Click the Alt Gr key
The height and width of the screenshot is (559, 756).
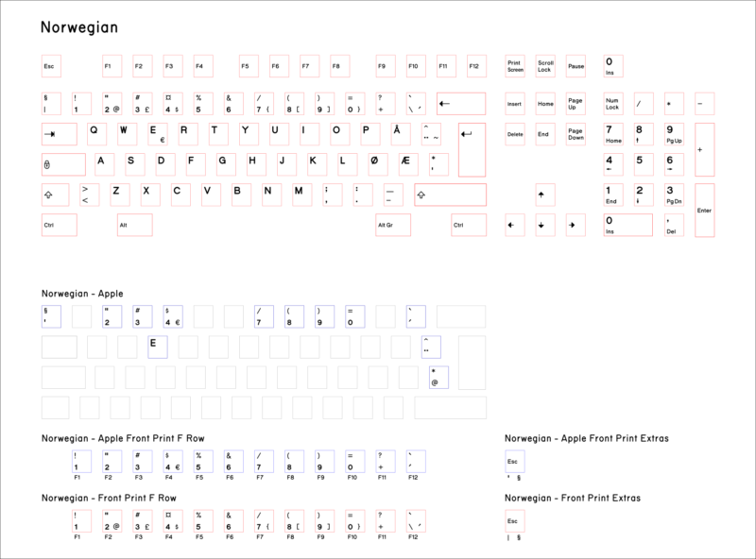393,225
